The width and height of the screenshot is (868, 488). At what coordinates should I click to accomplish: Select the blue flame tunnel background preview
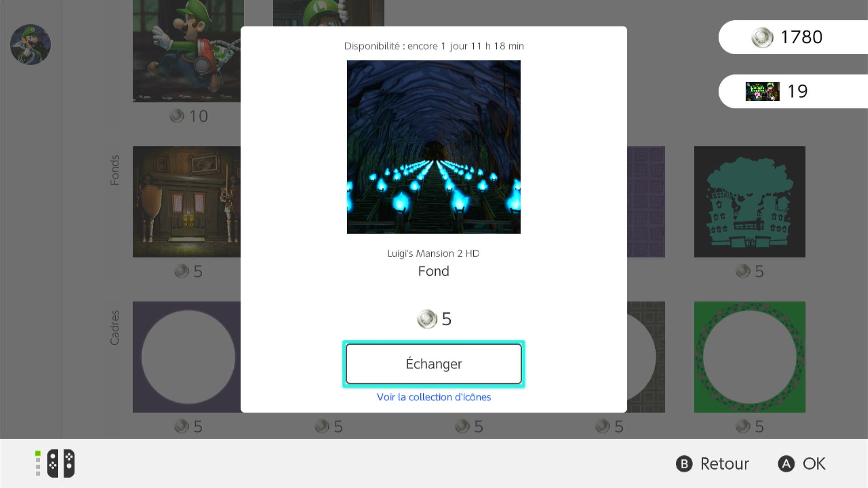[x=434, y=147]
